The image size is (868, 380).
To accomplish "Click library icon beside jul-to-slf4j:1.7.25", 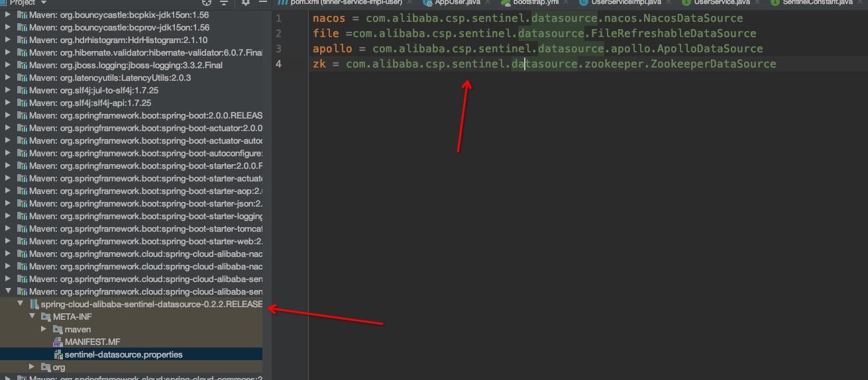I will pyautogui.click(x=22, y=91).
